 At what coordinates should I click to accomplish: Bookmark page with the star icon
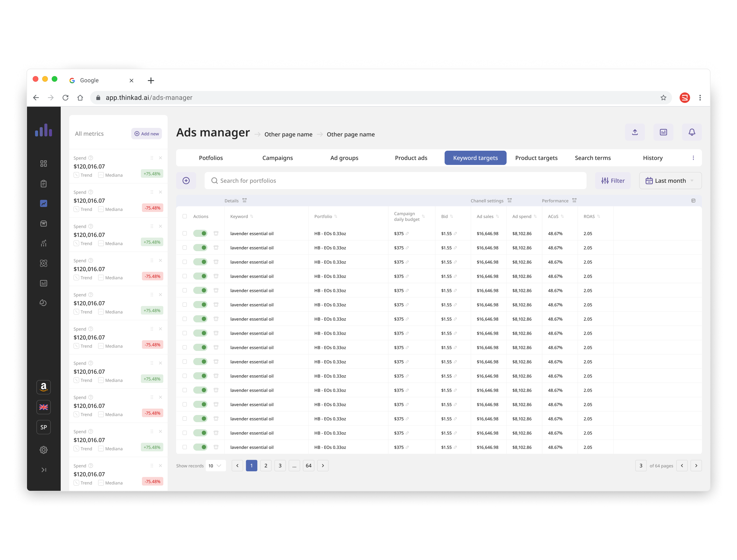[663, 98]
